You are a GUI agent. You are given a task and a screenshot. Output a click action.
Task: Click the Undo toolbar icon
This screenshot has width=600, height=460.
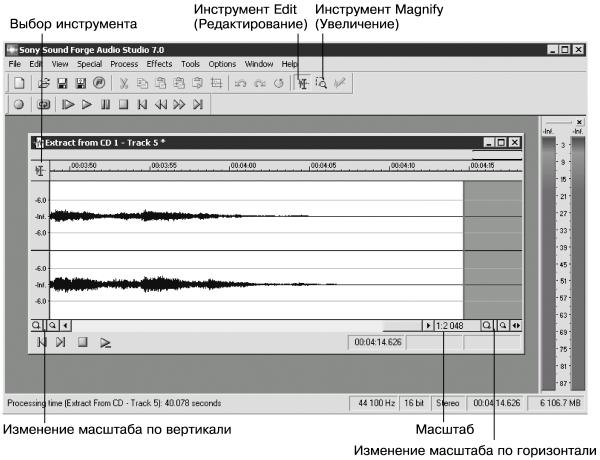click(240, 83)
